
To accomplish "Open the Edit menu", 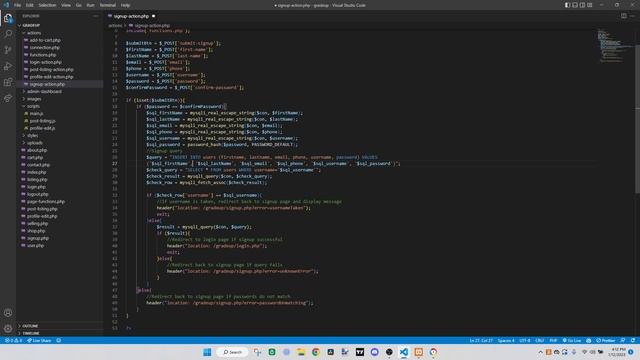I will point(30,5).
